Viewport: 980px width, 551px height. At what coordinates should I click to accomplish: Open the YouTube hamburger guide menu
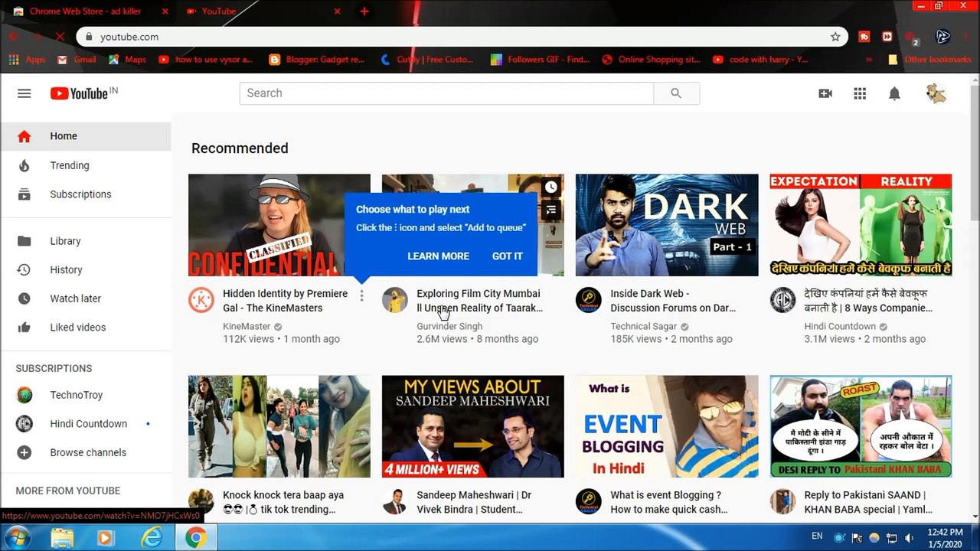[x=24, y=93]
